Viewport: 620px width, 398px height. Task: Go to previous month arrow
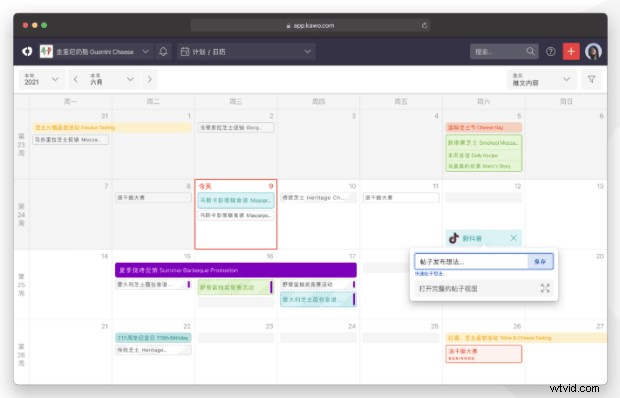point(76,79)
